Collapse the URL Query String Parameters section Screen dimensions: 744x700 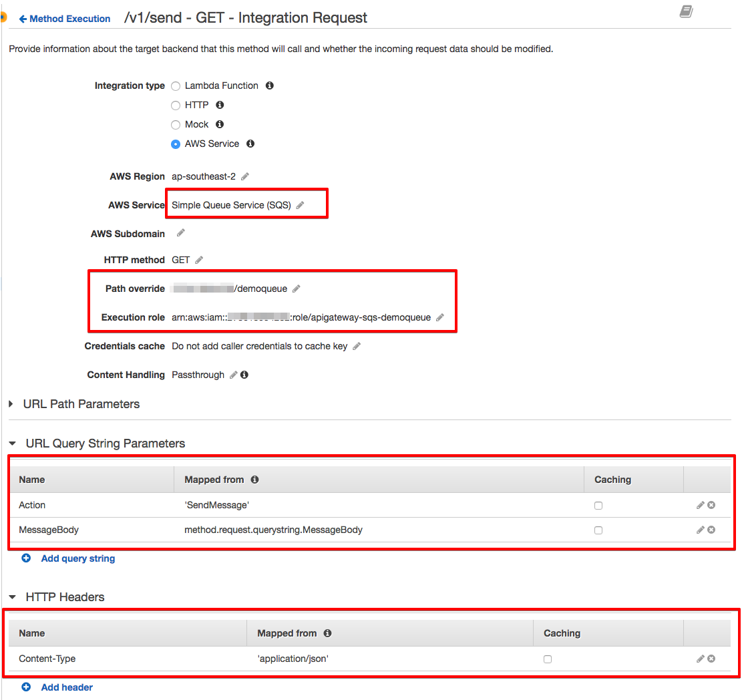point(12,444)
